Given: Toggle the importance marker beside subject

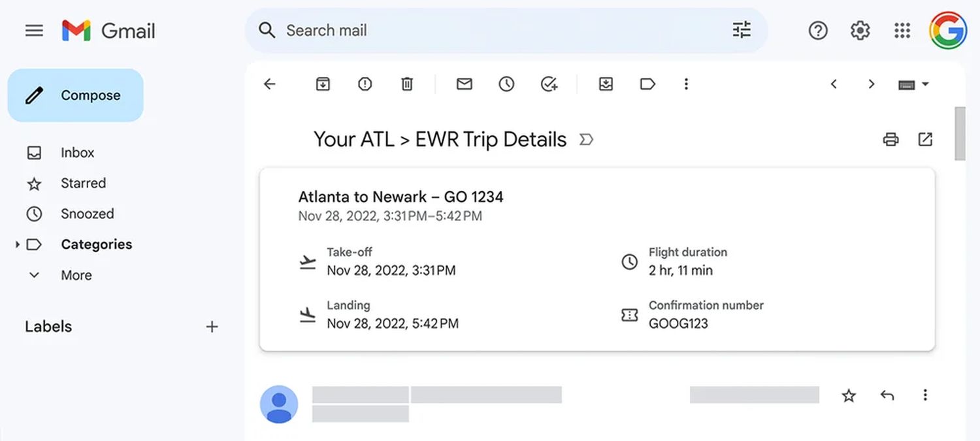Looking at the screenshot, I should (586, 140).
